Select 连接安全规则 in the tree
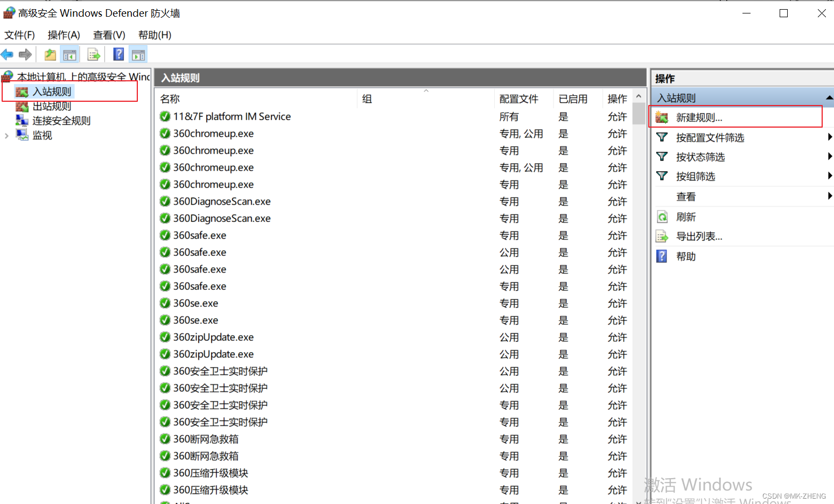 tap(61, 121)
